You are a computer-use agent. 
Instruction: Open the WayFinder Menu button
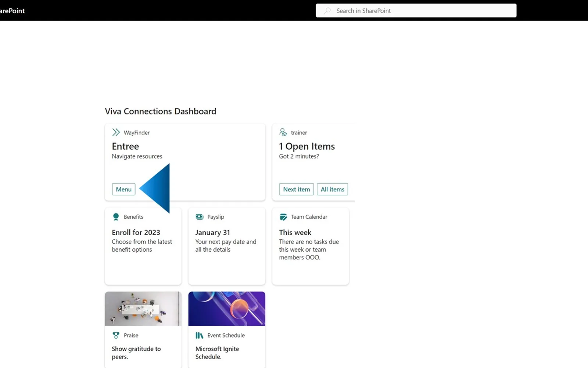[123, 189]
